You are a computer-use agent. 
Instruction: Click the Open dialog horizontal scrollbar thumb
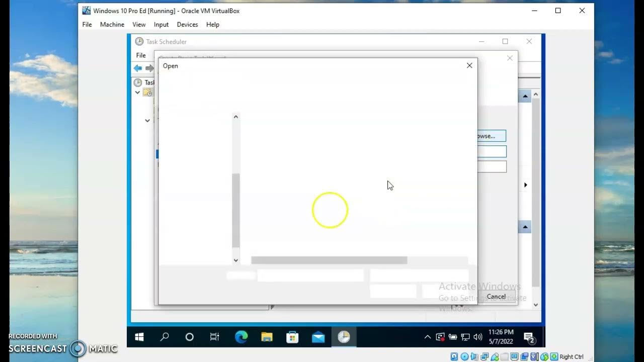[x=329, y=260]
